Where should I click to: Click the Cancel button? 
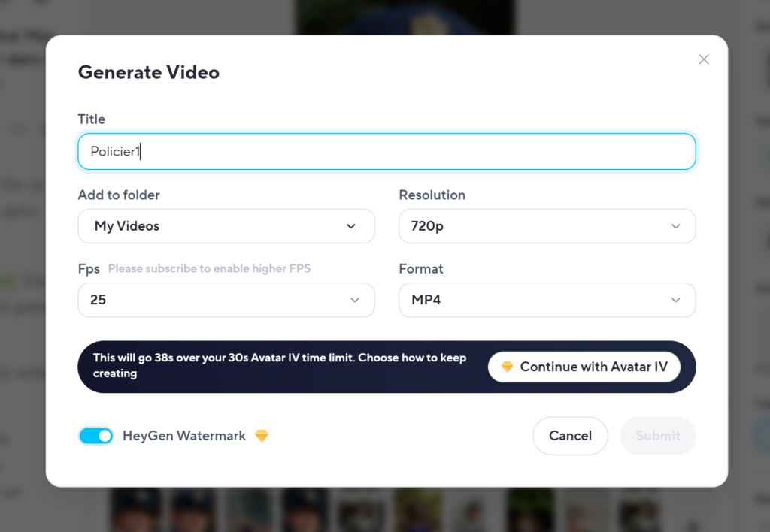[570, 436]
